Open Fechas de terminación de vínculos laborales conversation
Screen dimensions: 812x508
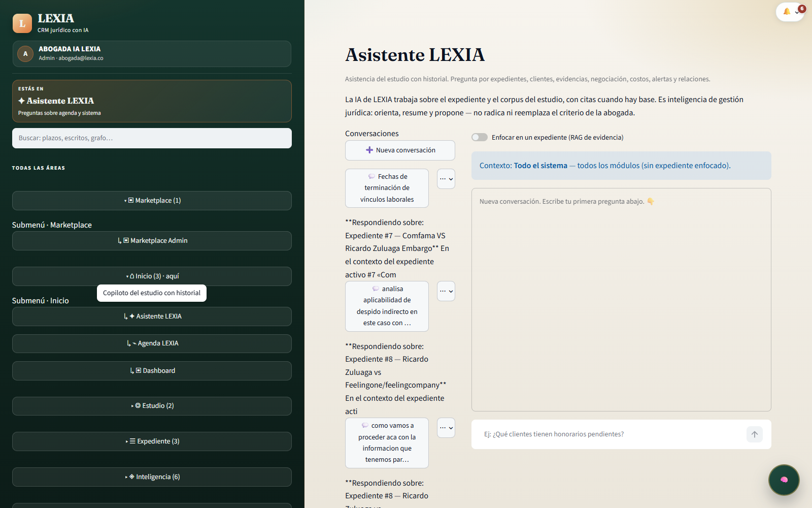[x=387, y=188]
